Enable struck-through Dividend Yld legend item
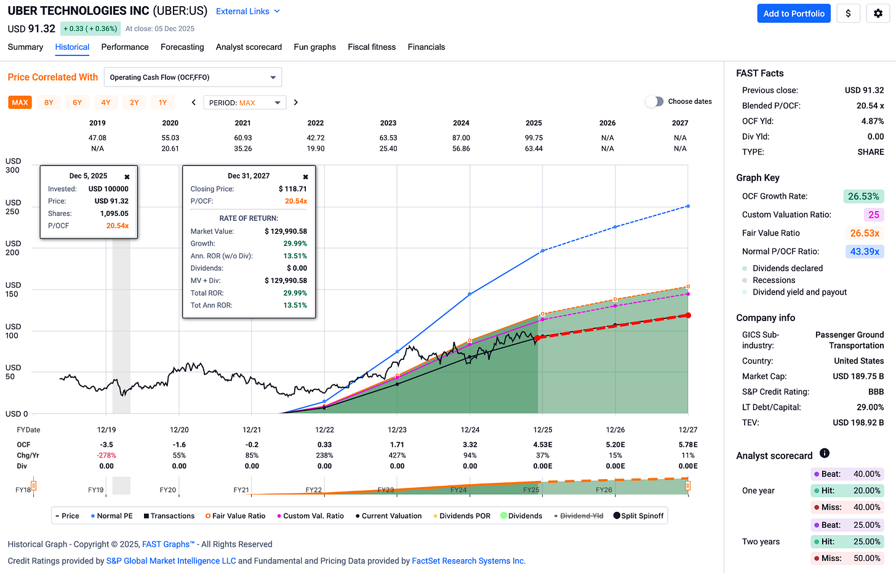This screenshot has width=896, height=588. [578, 516]
